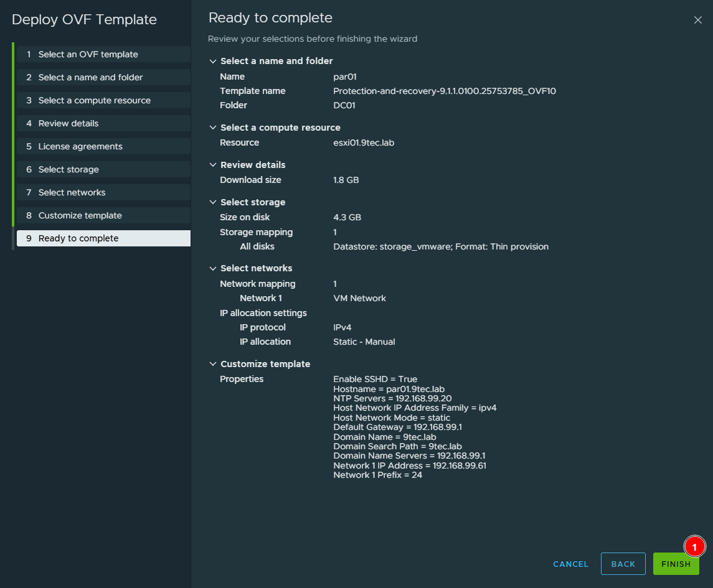Click the Datastore: storage_vmware; Format: Thin provision text
Viewport: 713px width, 588px height.
click(x=441, y=246)
